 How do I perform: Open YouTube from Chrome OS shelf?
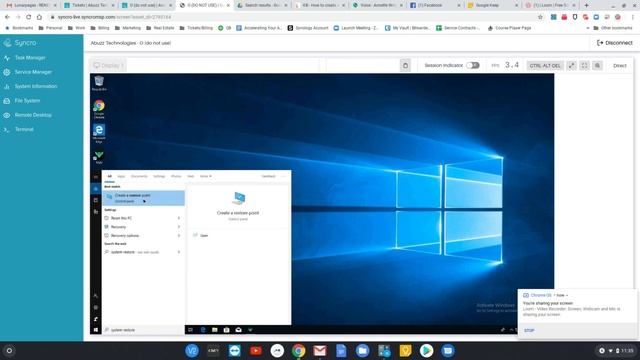pos(256,351)
